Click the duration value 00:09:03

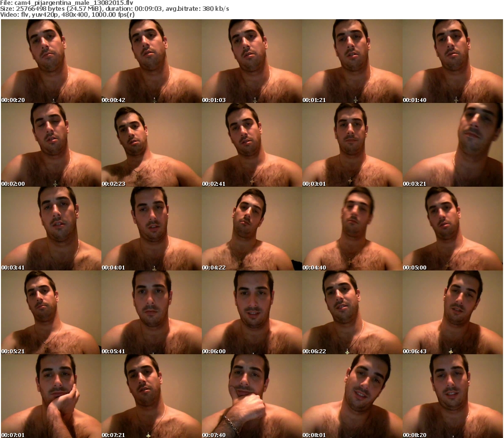click(148, 9)
